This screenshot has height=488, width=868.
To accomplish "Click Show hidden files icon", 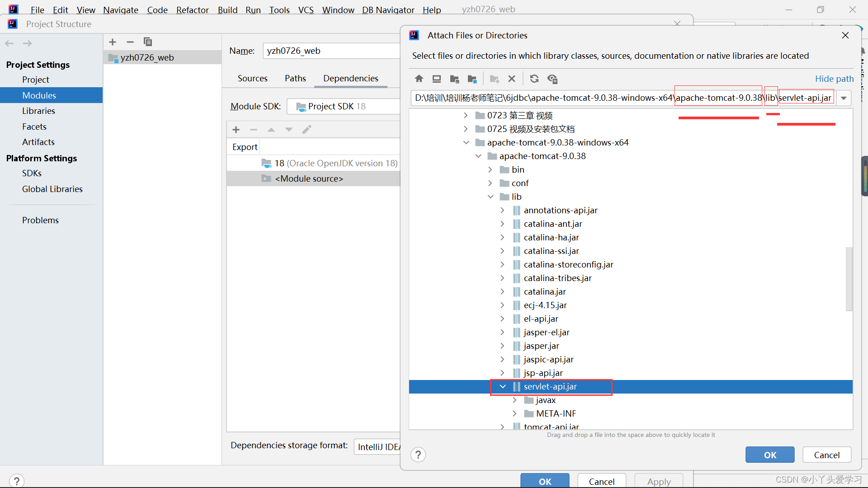I will click(x=552, y=79).
